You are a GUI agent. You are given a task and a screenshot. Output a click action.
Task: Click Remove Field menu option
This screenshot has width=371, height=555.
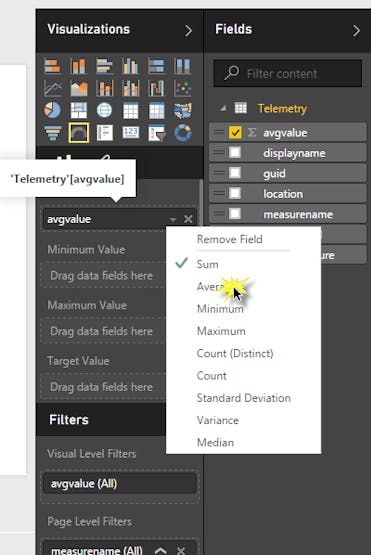(x=229, y=239)
